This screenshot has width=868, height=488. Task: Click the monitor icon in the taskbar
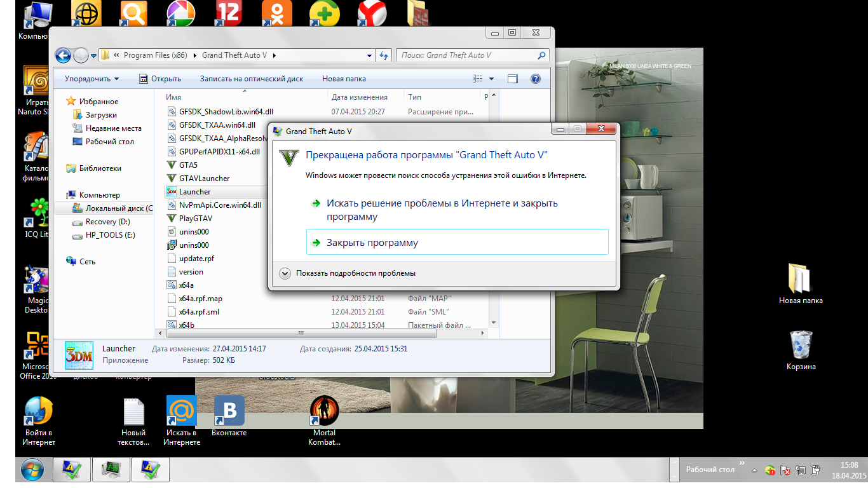point(111,470)
